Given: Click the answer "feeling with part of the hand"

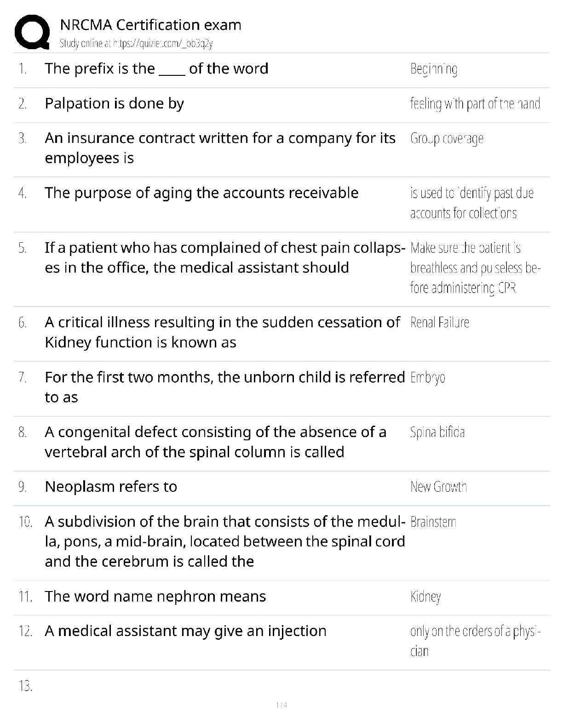Looking at the screenshot, I should point(475,104).
